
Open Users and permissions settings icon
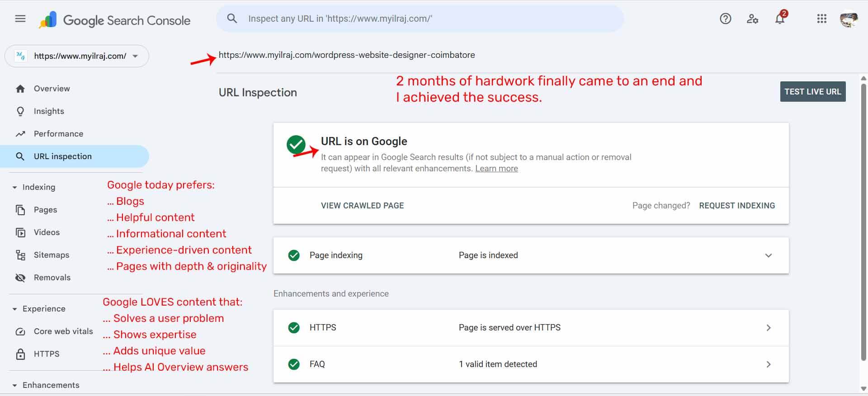coord(752,19)
